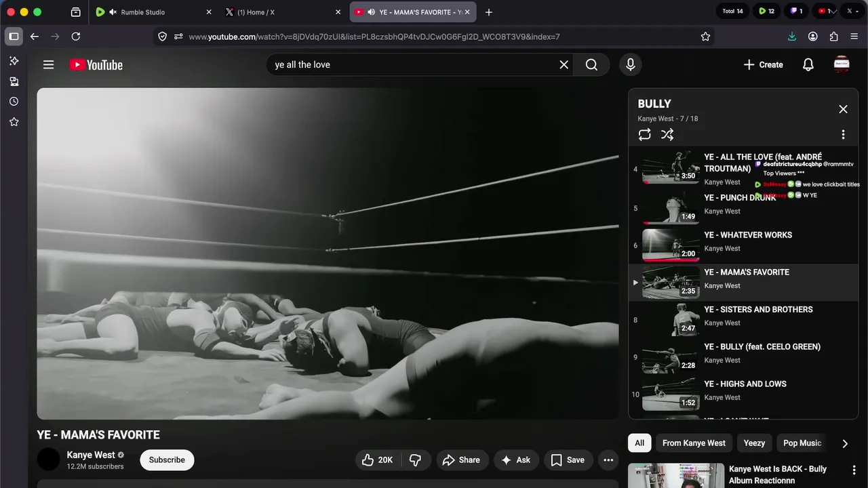Open the browser main menu

pyautogui.click(x=854, y=37)
